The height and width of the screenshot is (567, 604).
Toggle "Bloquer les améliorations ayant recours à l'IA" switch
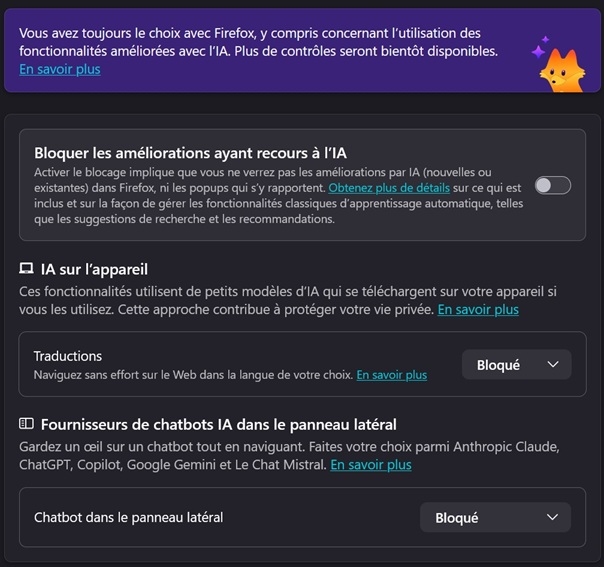click(552, 185)
